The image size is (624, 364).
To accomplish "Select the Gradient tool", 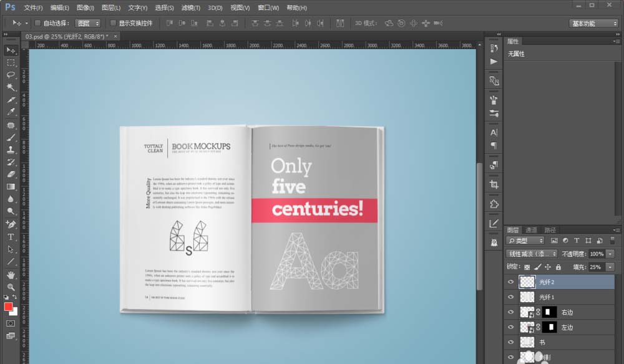I will point(11,187).
